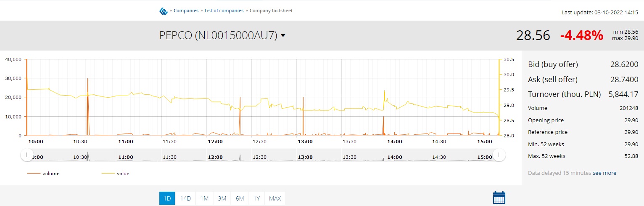Click the Company factsheet breadcrumb text
This screenshot has height=206, width=644.
pyautogui.click(x=271, y=11)
